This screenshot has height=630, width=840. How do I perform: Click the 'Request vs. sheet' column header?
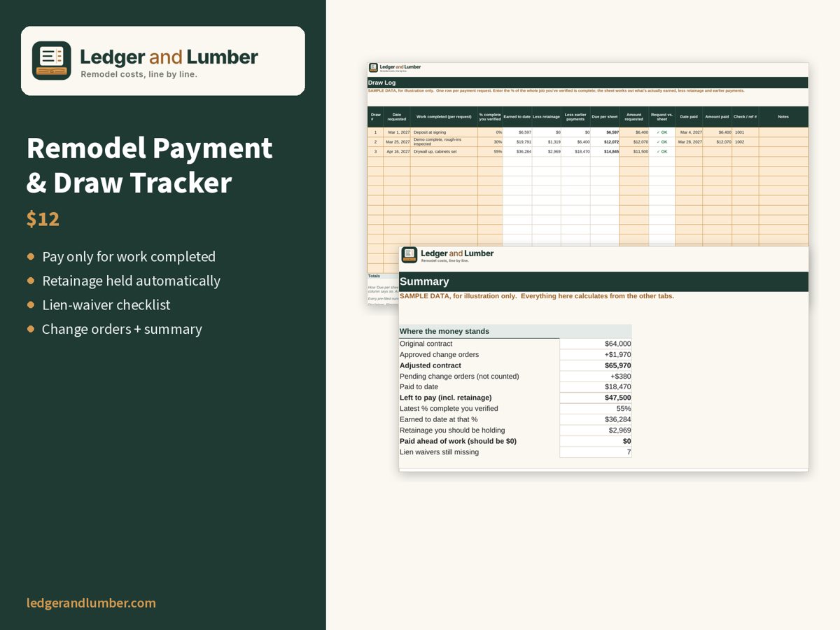pos(662,117)
